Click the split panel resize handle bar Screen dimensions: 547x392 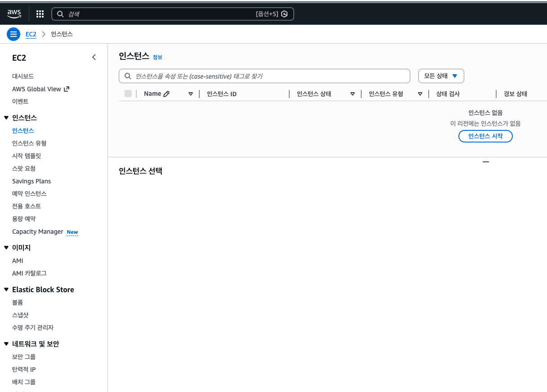pyautogui.click(x=485, y=161)
